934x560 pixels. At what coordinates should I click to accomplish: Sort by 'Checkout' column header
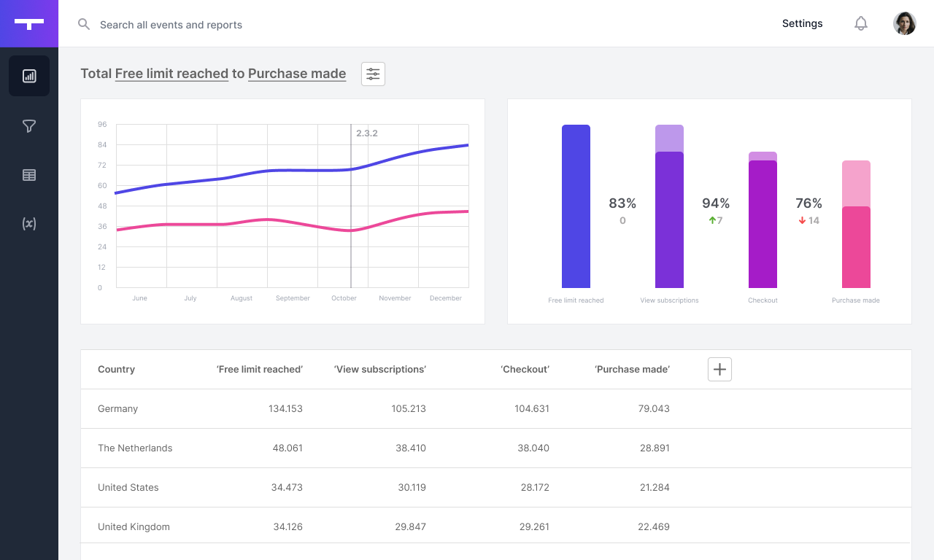tap(525, 370)
